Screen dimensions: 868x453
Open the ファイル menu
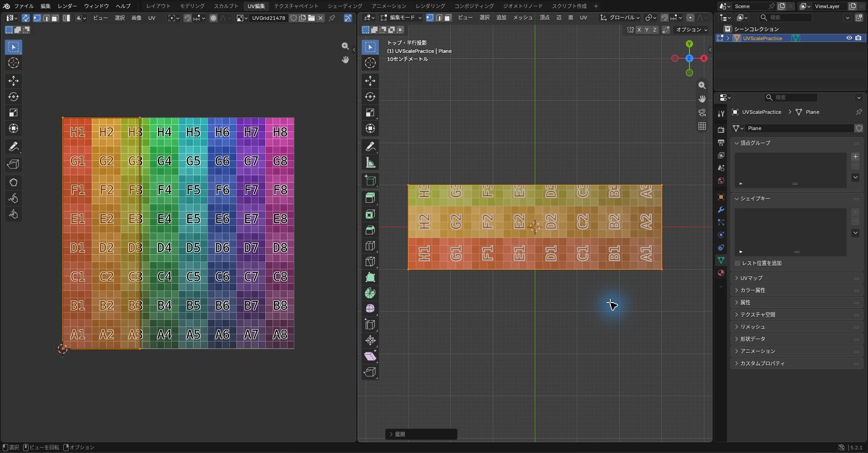coord(24,6)
